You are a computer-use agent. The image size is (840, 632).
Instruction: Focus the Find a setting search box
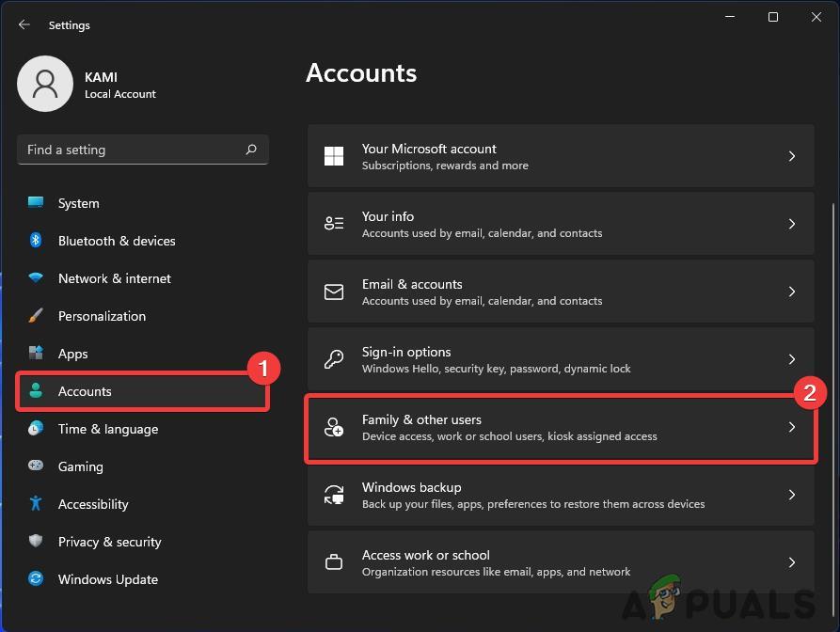point(132,150)
